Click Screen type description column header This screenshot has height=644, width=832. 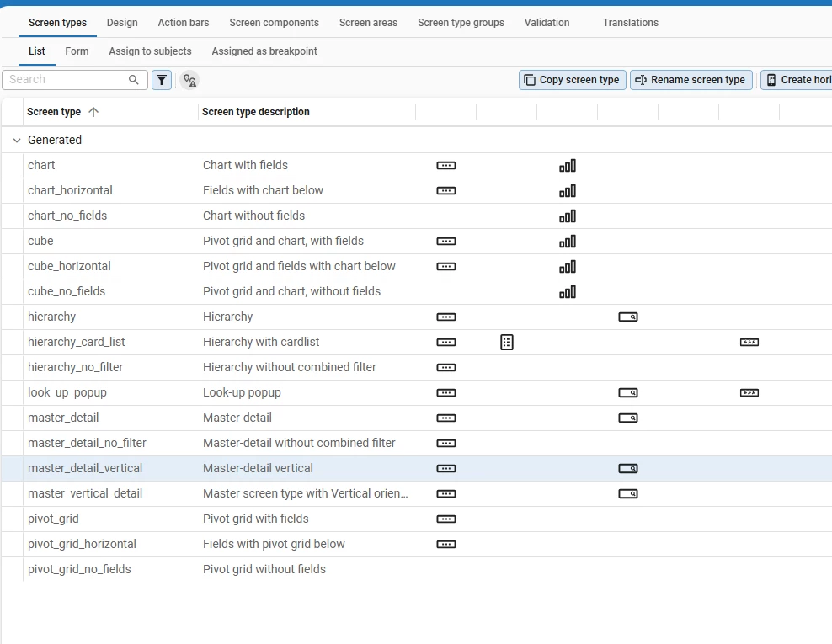(x=256, y=112)
